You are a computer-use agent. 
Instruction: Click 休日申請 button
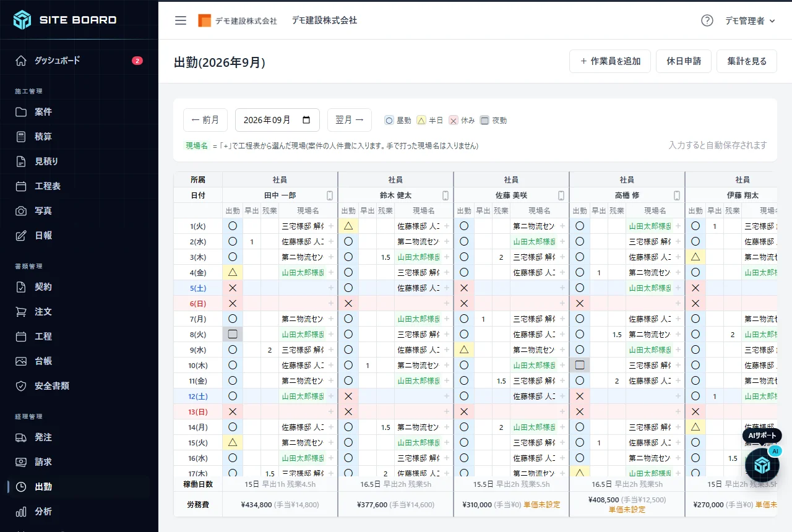684,61
